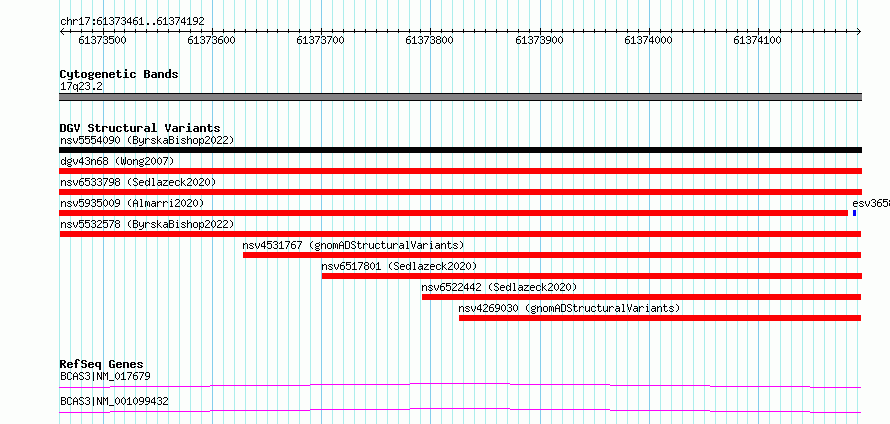This screenshot has height=424, width=890.
Task: Click ruler position 61373600
Action: [212, 40]
